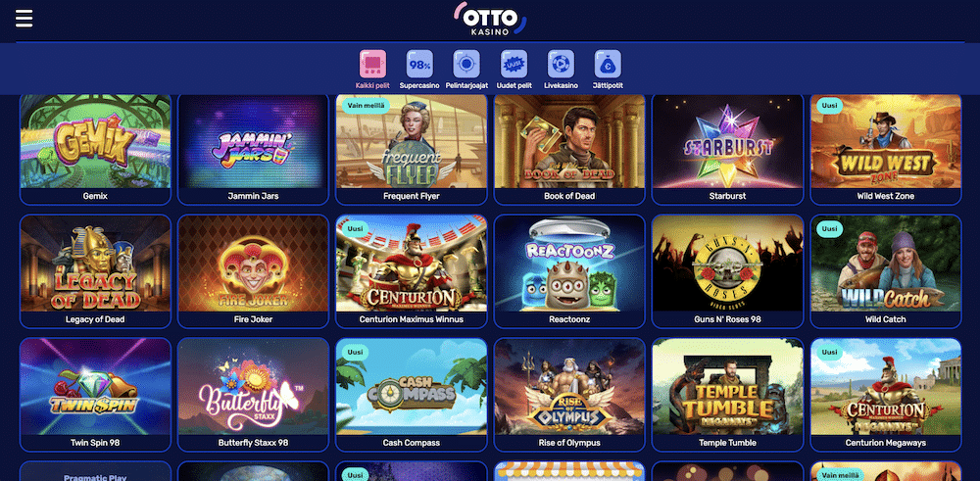Open the Cash Compass game tile

412,387
